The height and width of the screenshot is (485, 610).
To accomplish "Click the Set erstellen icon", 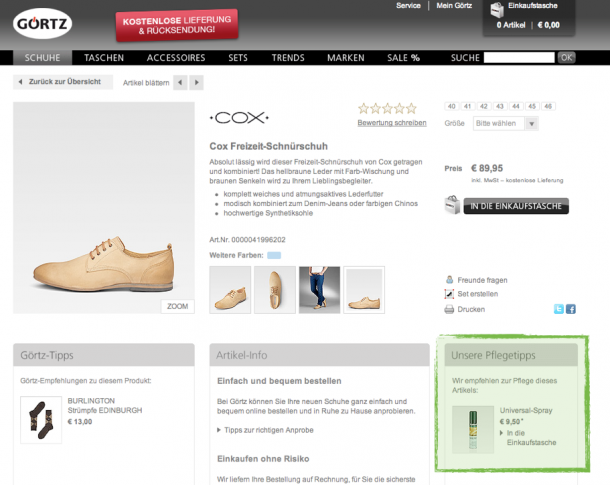I will coord(449,294).
